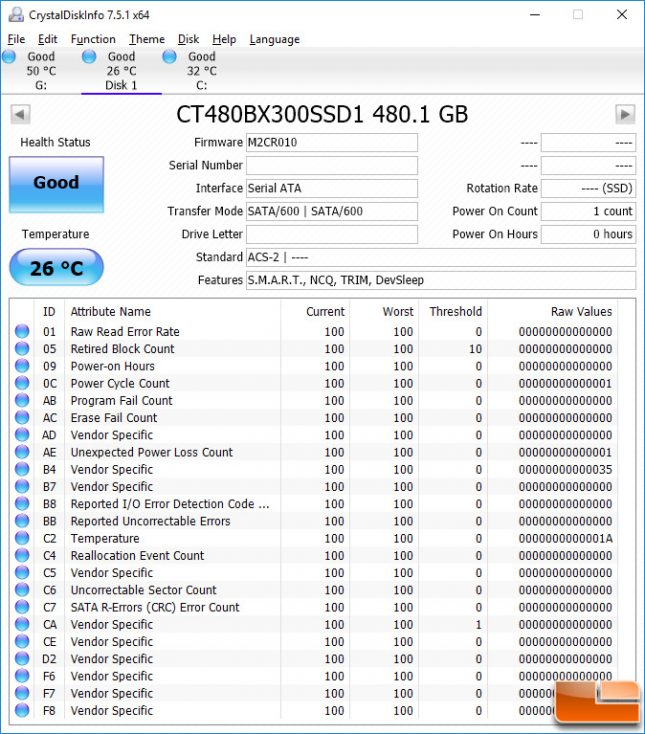
Task: Open the File menu
Action: pyautogui.click(x=16, y=39)
